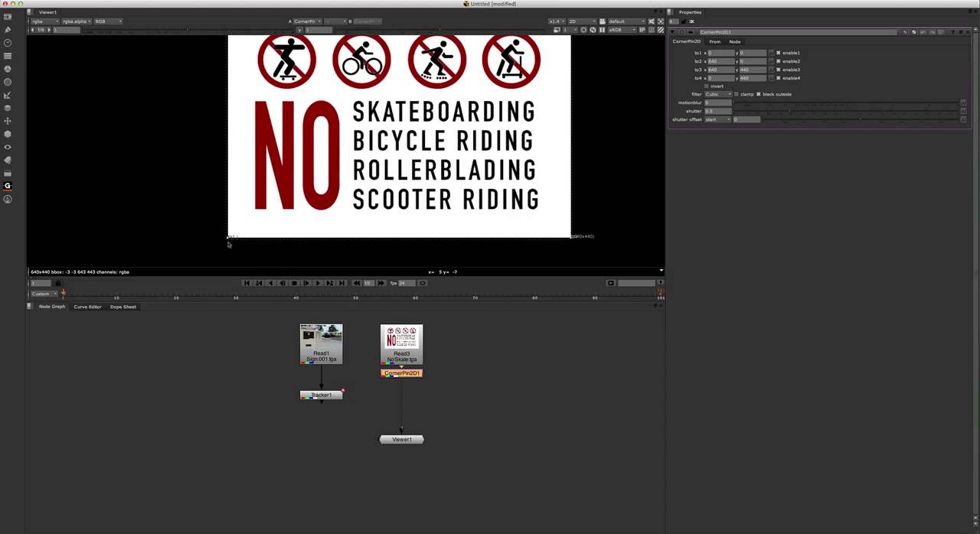Click frame 50 on the timeline
Image resolution: width=980 pixels, height=534 pixels.
356,297
